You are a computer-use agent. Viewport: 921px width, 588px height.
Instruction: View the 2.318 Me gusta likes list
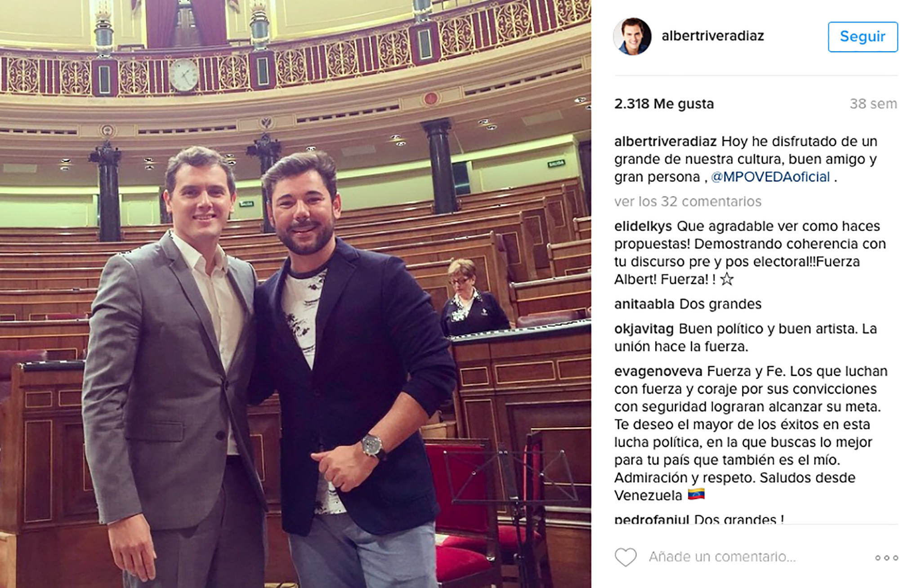(x=664, y=104)
